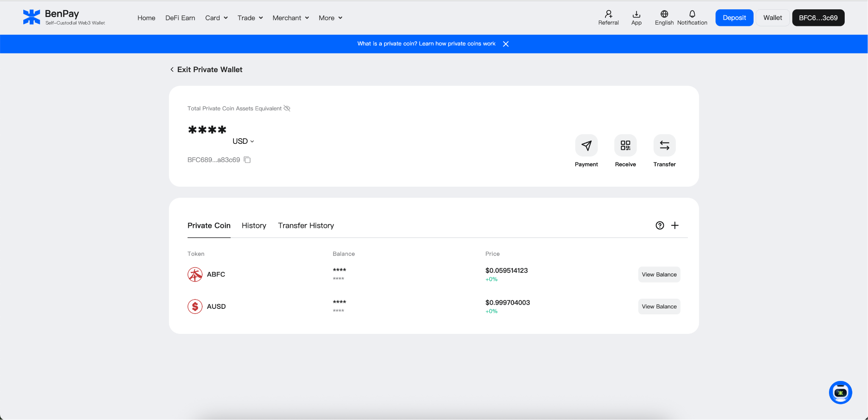This screenshot has width=868, height=420.
Task: Open the chat support widget
Action: pos(840,392)
